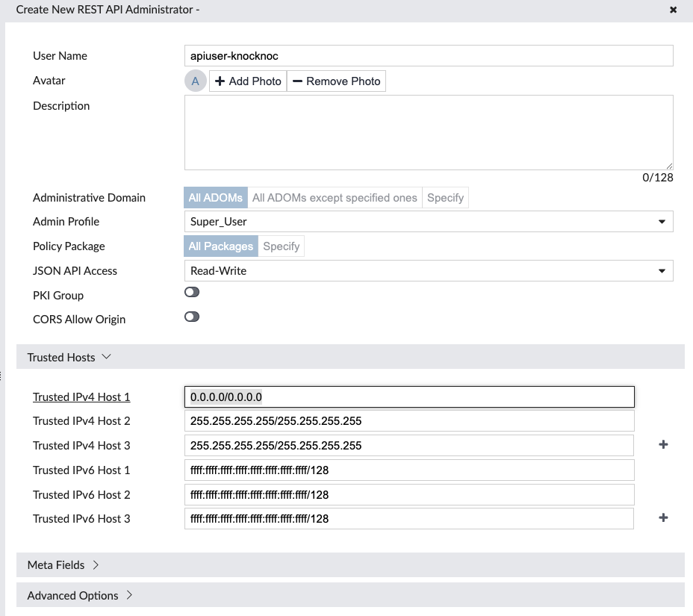Click the Add Photo button
The image size is (693, 616).
click(248, 81)
